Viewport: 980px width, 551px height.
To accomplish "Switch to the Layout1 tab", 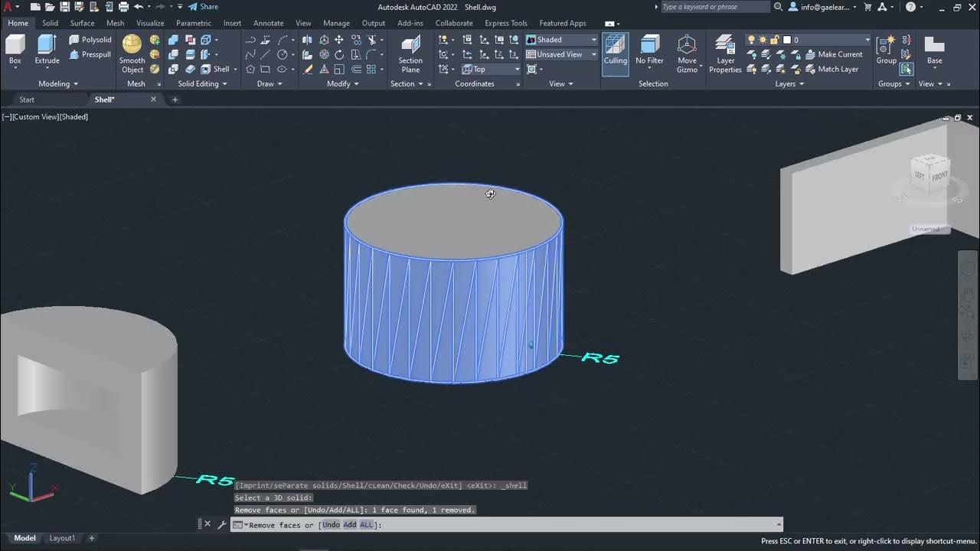I will [63, 538].
